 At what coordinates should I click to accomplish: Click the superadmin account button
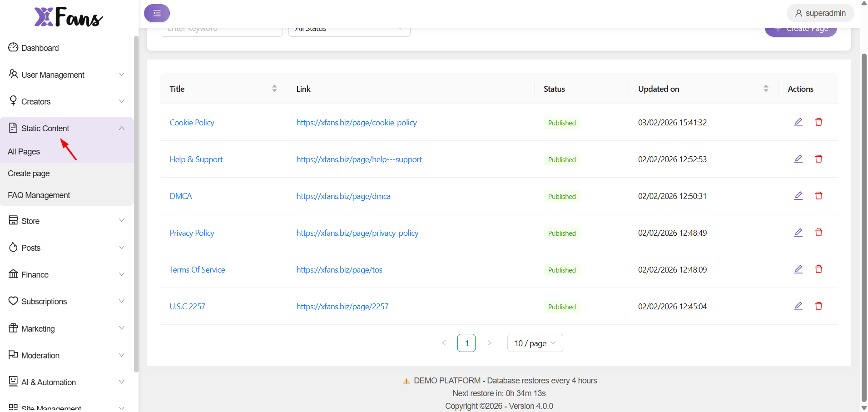click(820, 13)
